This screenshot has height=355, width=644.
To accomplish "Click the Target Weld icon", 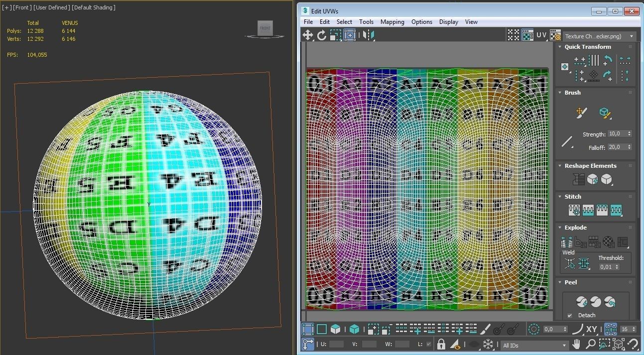I will 569,263.
